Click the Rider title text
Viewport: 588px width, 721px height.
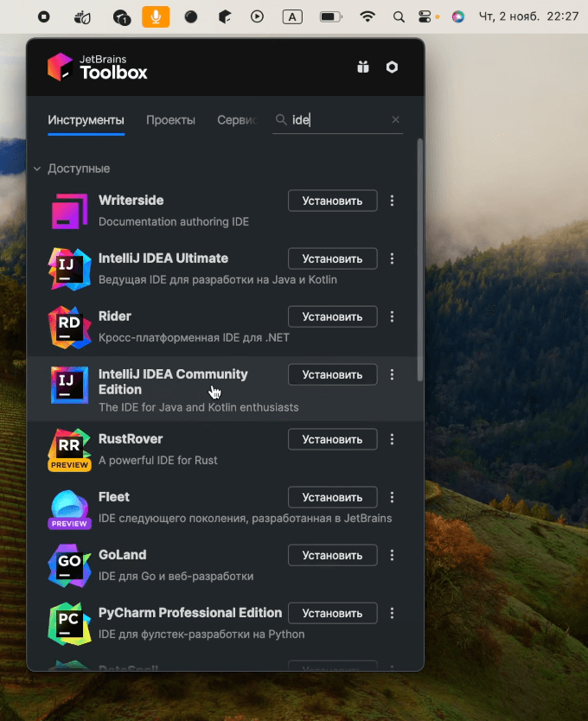pos(114,316)
